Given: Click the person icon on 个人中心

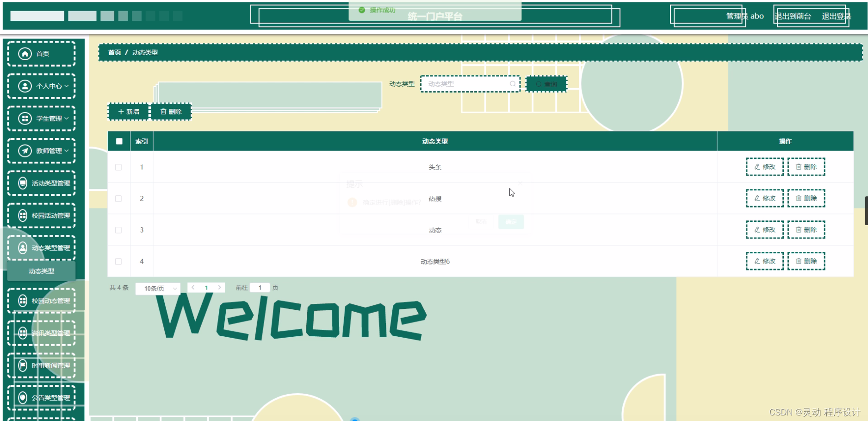Looking at the screenshot, I should pyautogui.click(x=25, y=86).
